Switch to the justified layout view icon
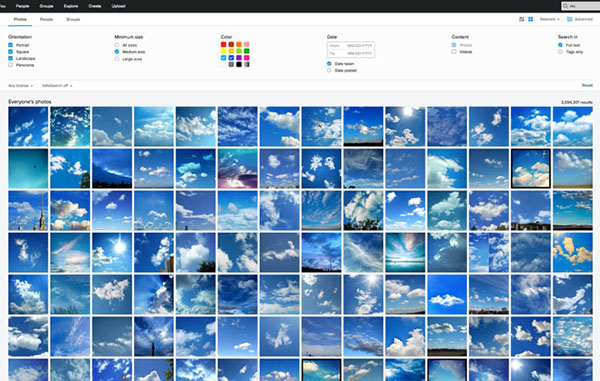600x381 pixels. pos(522,19)
